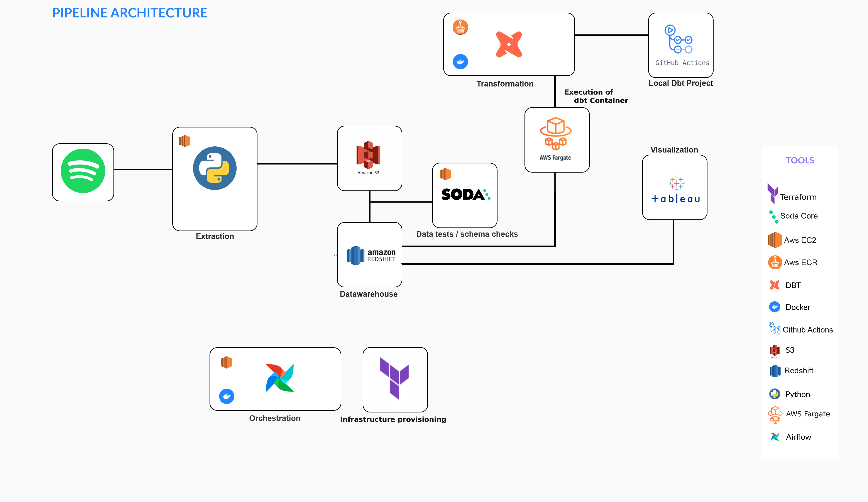This screenshot has height=502, width=868.
Task: Click the Amazon S3 bucket icon
Action: tap(368, 155)
